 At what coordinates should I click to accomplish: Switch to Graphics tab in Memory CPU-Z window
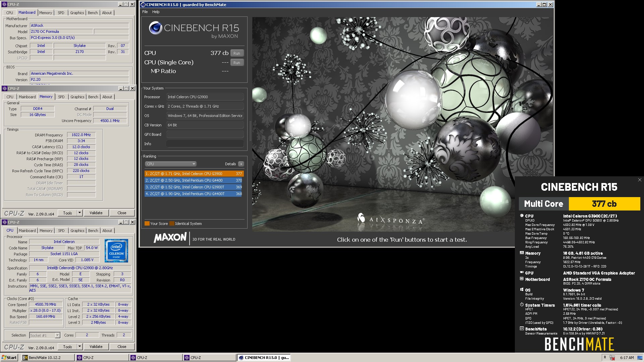[x=77, y=97]
